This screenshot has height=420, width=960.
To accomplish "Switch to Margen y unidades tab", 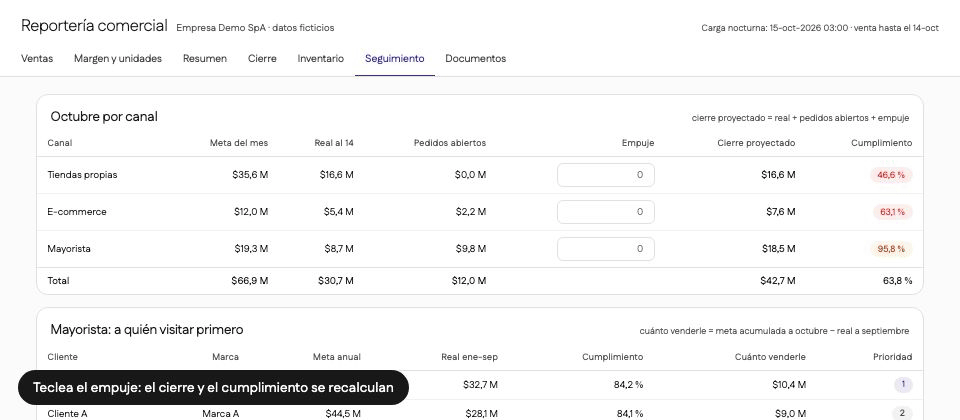I will click(118, 59).
